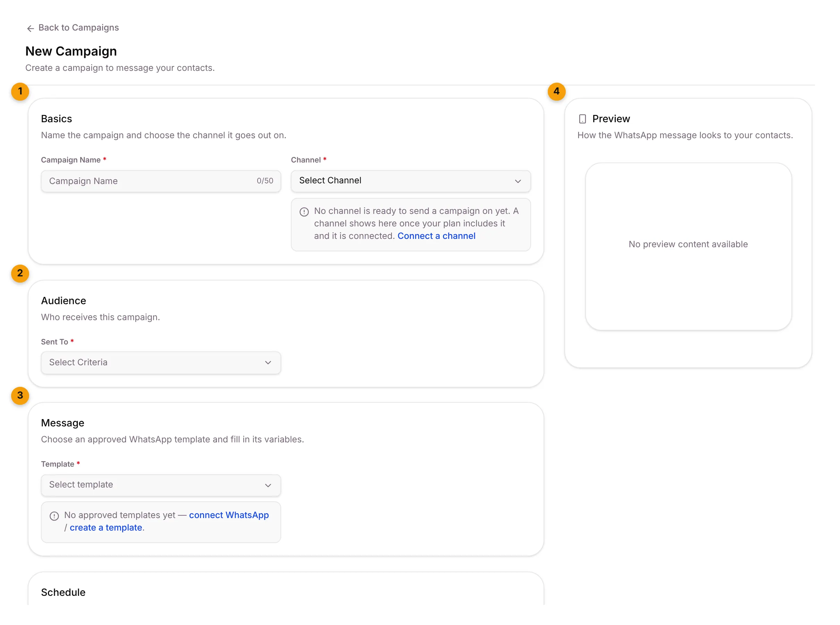Click the Message section heading
Image resolution: width=840 pixels, height=625 pixels.
point(62,423)
